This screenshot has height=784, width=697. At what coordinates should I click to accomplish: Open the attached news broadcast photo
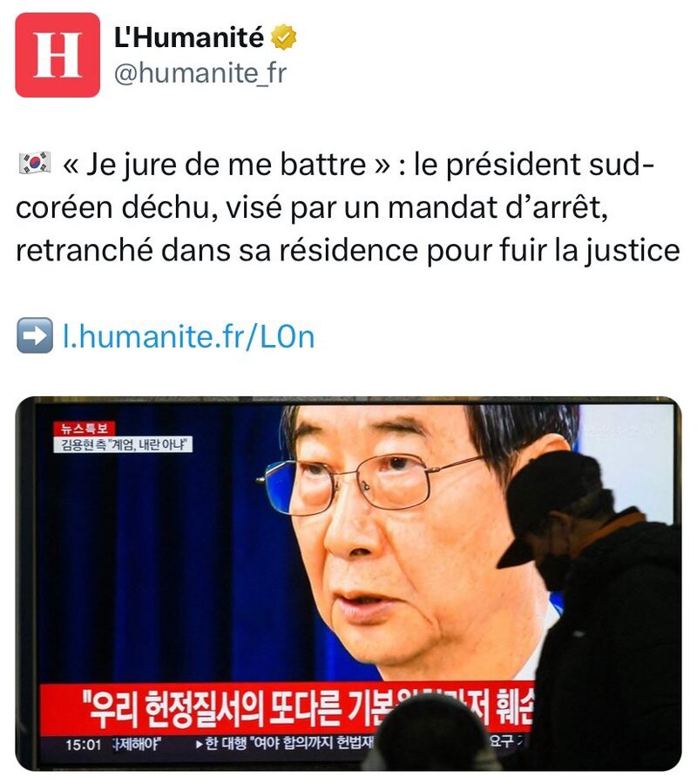point(348,584)
